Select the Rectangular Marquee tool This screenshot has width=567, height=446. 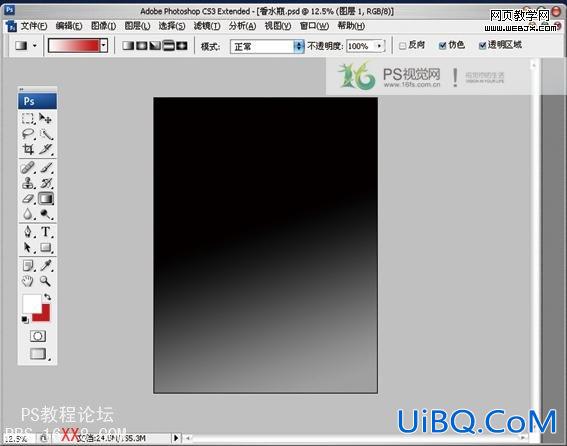tap(28, 118)
